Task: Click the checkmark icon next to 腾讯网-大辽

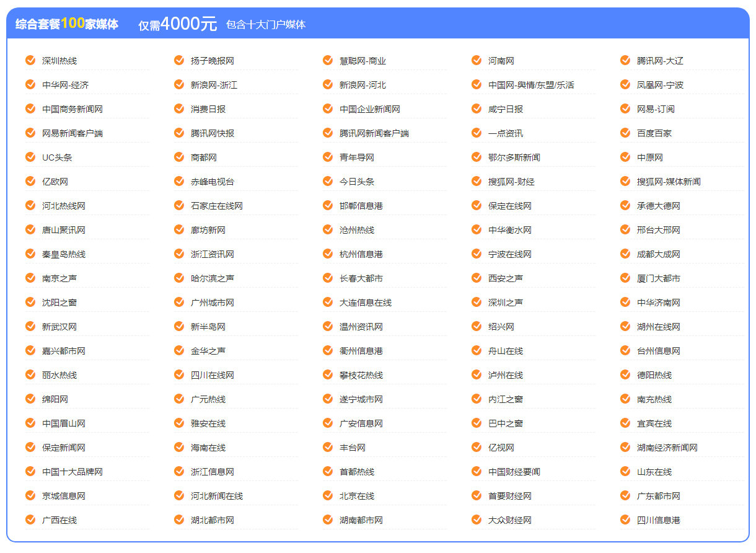Action: [x=625, y=60]
